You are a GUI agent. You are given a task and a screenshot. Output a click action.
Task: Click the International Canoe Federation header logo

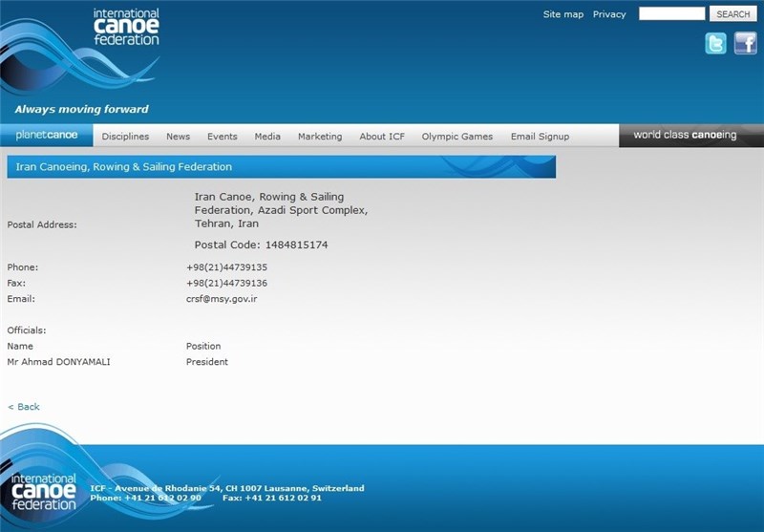125,28
